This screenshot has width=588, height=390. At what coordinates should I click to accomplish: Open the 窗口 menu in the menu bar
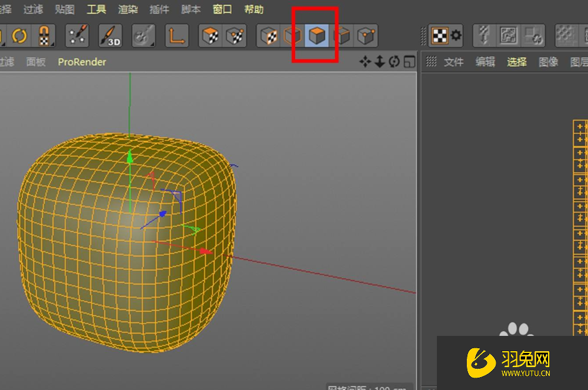(222, 9)
